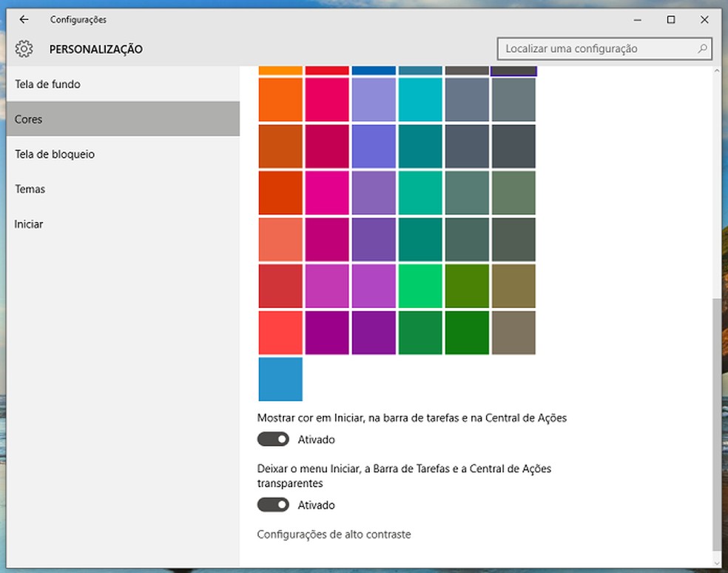Switch to the Iniciar settings page
The image size is (728, 573).
coord(29,224)
